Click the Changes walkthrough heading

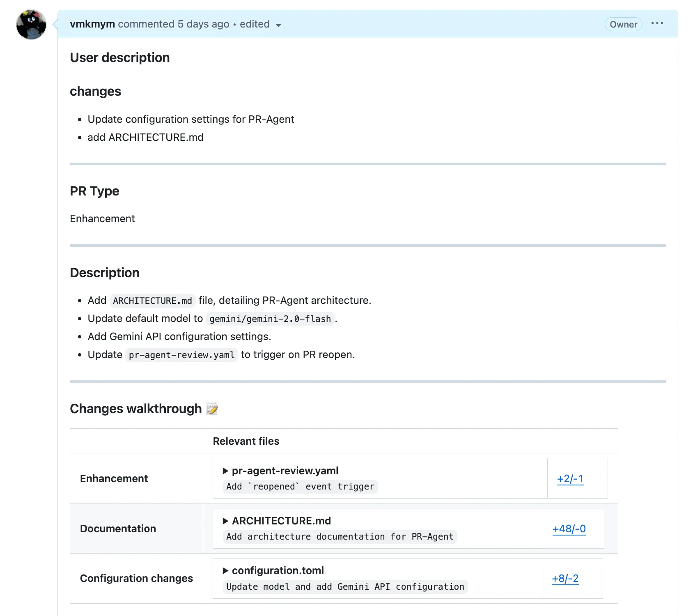135,409
